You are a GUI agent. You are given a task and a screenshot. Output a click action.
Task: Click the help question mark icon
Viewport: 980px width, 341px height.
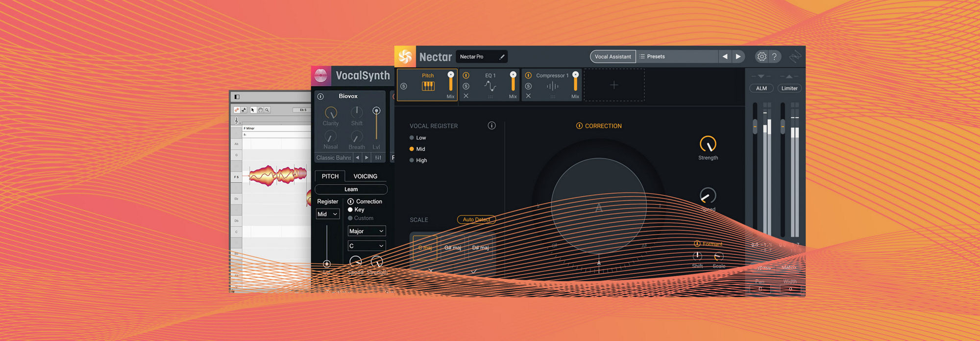774,56
